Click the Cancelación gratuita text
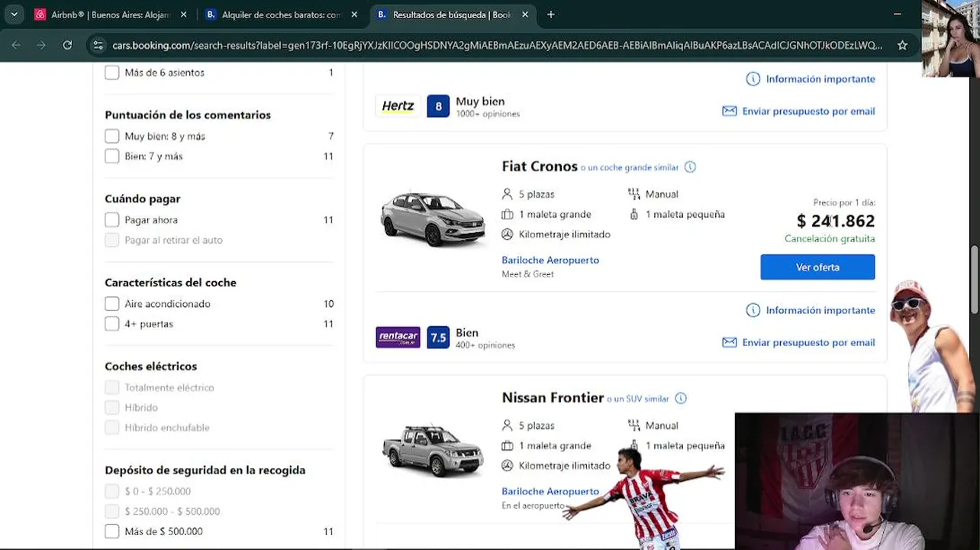This screenshot has height=550, width=980. [x=830, y=238]
